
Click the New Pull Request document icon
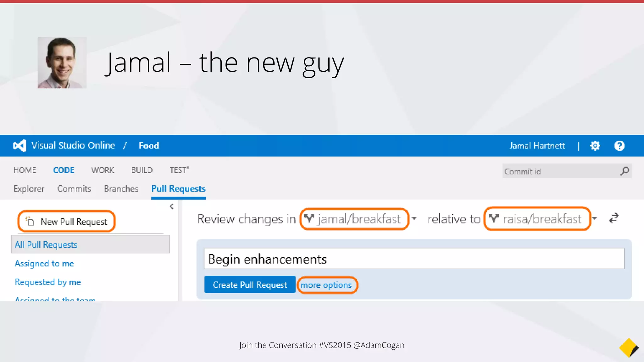pos(30,221)
